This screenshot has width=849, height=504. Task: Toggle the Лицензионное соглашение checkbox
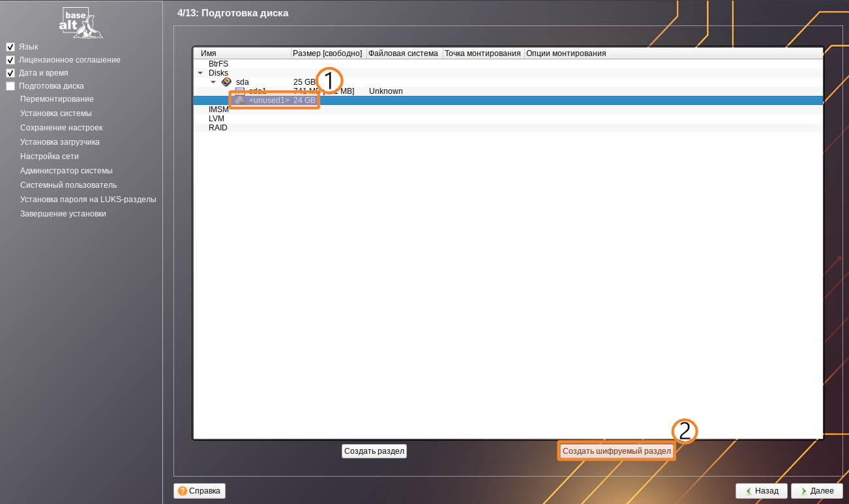click(x=10, y=60)
